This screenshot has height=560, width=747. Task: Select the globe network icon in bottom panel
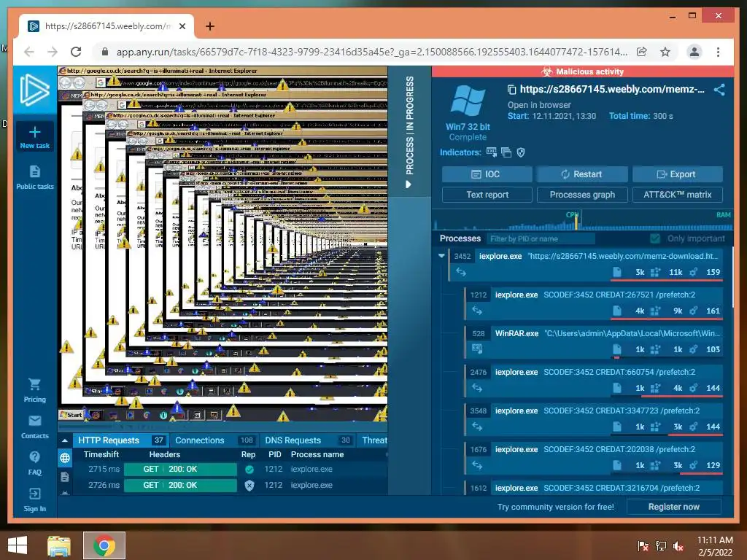click(x=65, y=458)
